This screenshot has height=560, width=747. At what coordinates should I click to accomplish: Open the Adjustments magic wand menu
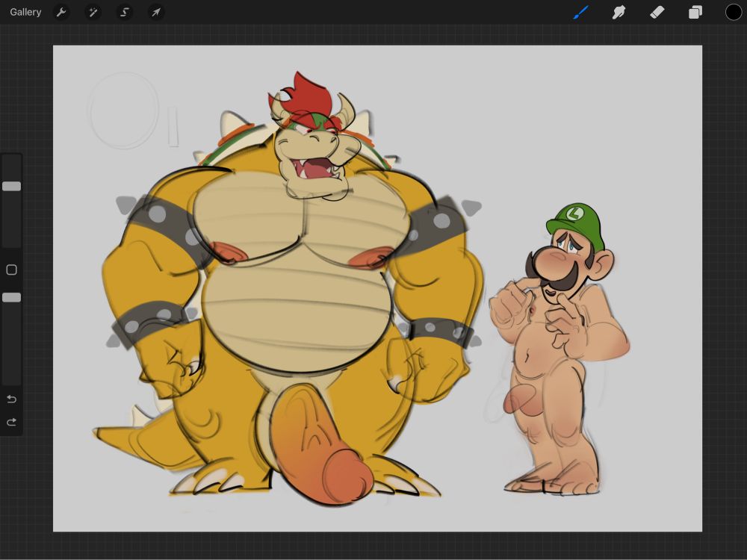pos(93,12)
